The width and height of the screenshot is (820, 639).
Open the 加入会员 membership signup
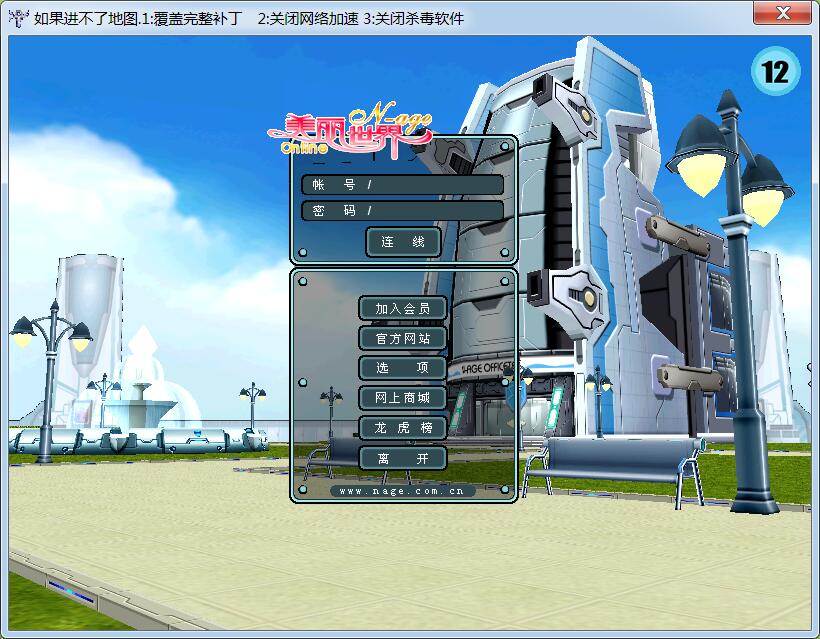point(403,309)
